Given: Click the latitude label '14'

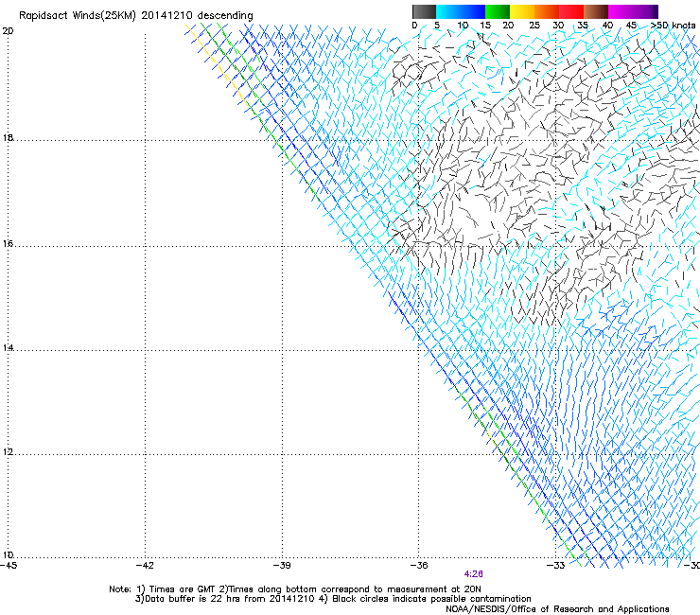Looking at the screenshot, I should click(8, 348).
